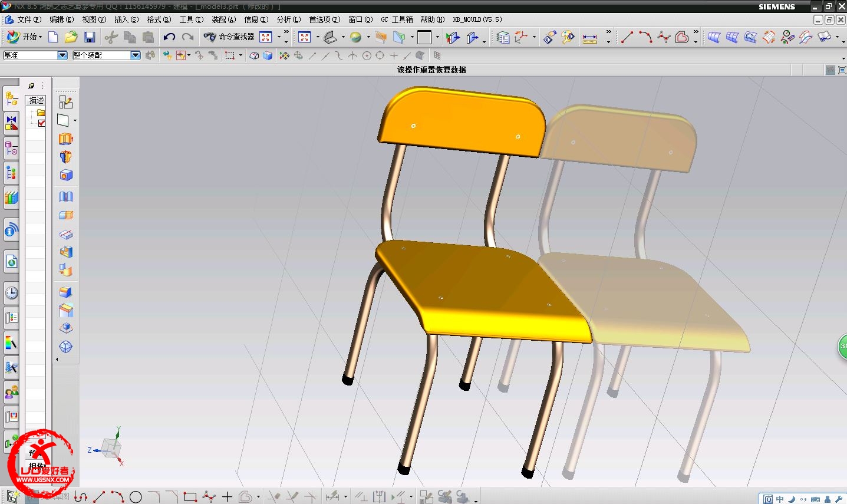Toggle the End Point snap option
This screenshot has width=847, height=504.
point(312,55)
